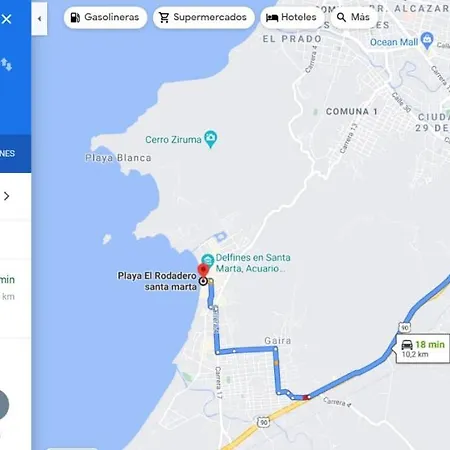Select the Gaira neighborhood label
450x450 pixels.
coord(277,340)
